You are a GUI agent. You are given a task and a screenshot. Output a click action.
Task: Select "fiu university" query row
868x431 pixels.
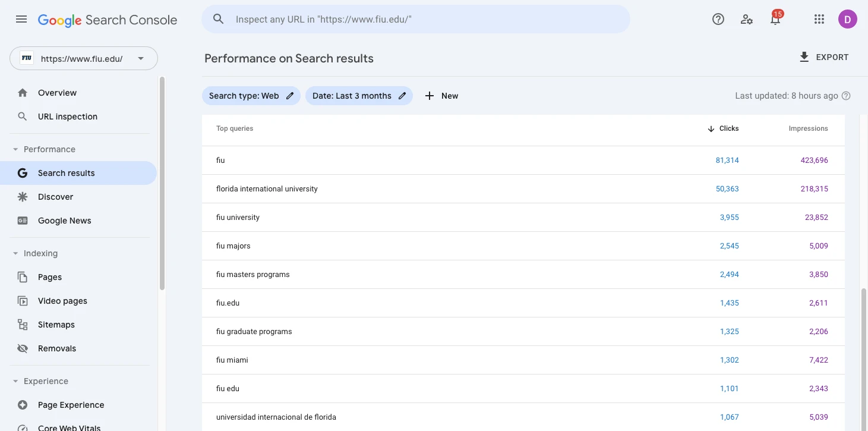pyautogui.click(x=523, y=218)
